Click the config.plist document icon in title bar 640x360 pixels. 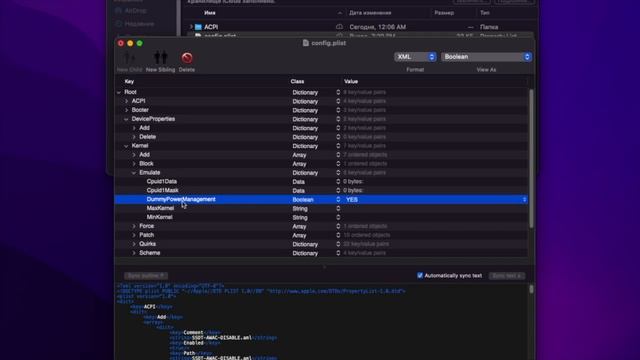click(306, 43)
